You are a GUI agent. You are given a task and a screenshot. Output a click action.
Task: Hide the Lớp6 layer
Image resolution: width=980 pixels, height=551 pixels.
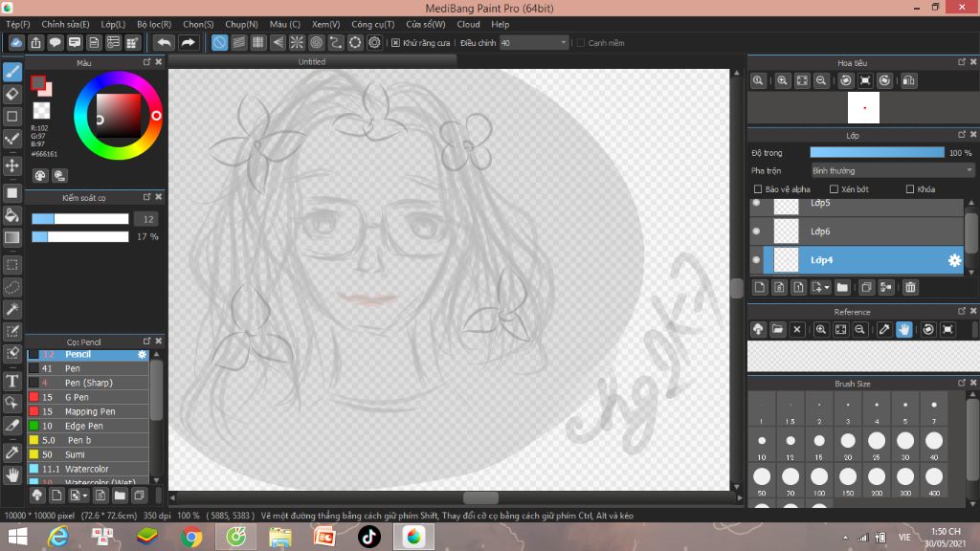point(756,231)
